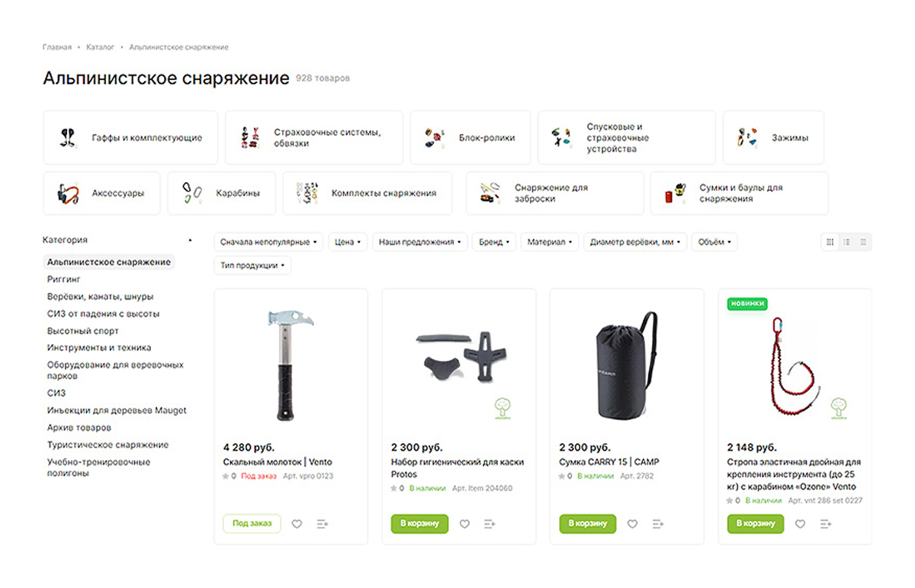Add Сумка CARRY 15 to cart
This screenshot has width=915, height=588.
coord(588,524)
